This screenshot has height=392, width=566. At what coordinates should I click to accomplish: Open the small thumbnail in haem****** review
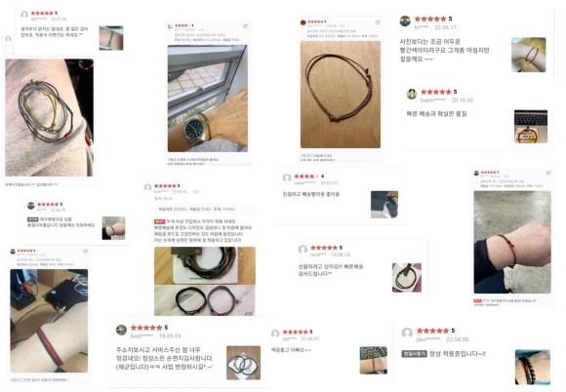pyautogui.click(x=531, y=127)
